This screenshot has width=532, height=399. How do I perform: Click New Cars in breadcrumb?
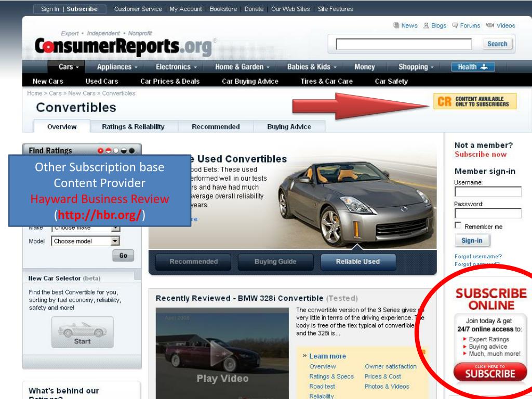click(82, 94)
